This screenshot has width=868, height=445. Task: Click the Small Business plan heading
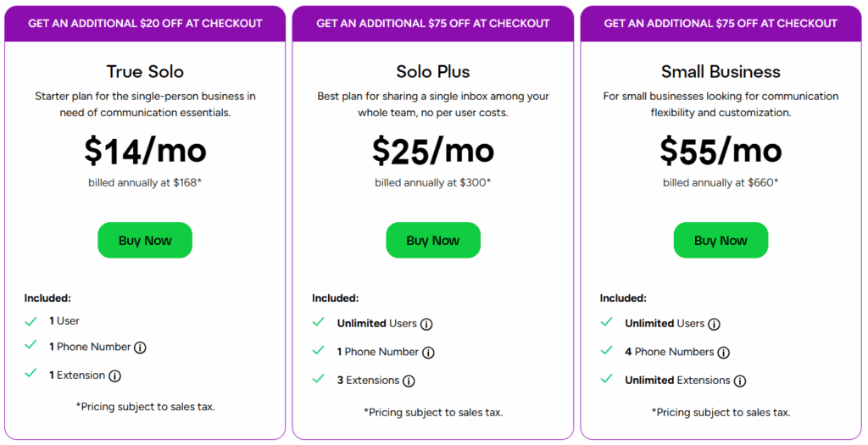coord(721,72)
